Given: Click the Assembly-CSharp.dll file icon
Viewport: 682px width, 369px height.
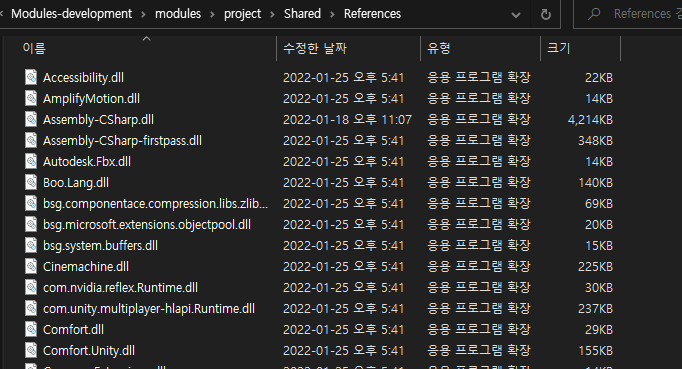Looking at the screenshot, I should click(31, 119).
